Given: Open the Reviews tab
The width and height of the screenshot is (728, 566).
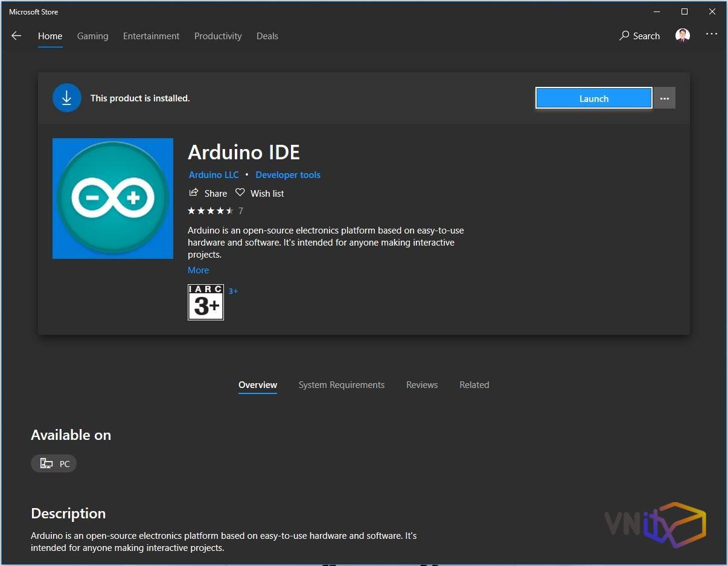Looking at the screenshot, I should (422, 385).
